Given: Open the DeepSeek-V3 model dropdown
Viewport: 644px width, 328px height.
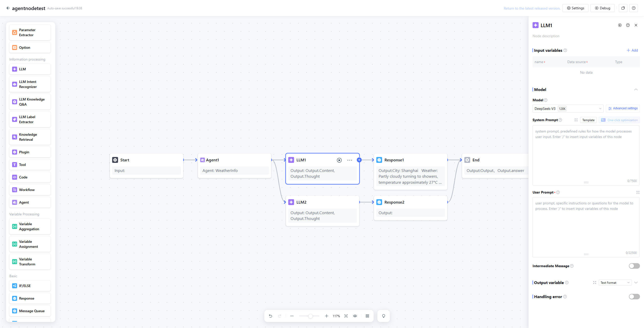Looking at the screenshot, I should point(568,109).
